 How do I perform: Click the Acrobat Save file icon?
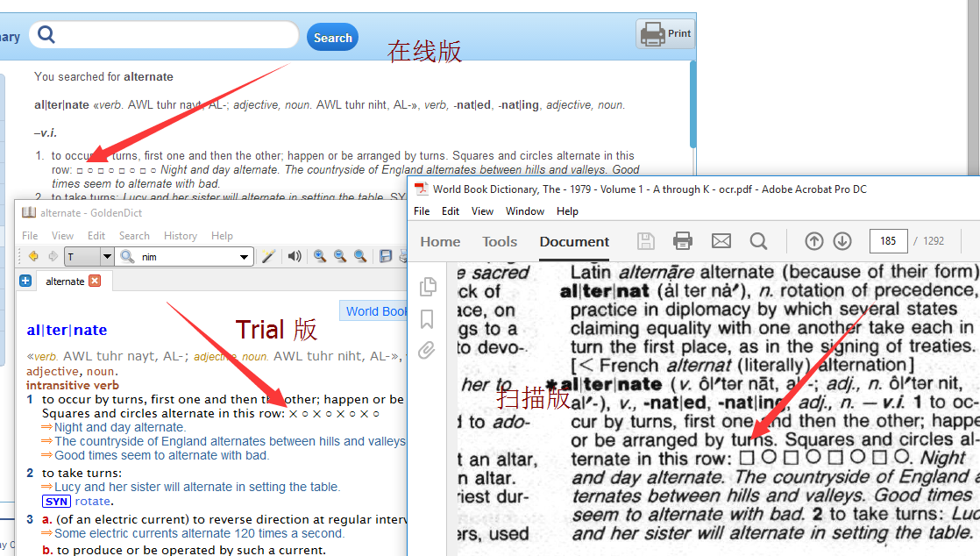click(646, 241)
